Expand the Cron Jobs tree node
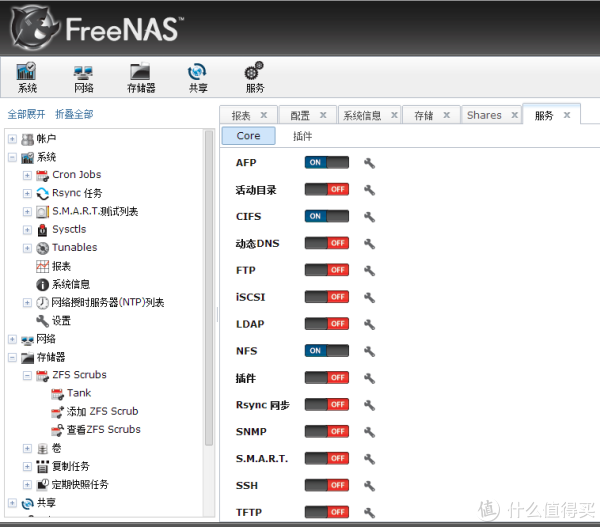Image resolution: width=600 pixels, height=527 pixels. (28, 176)
